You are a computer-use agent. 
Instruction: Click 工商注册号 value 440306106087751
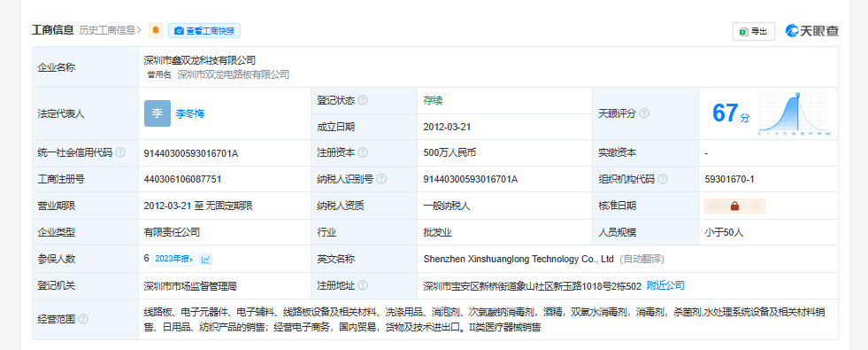point(182,179)
